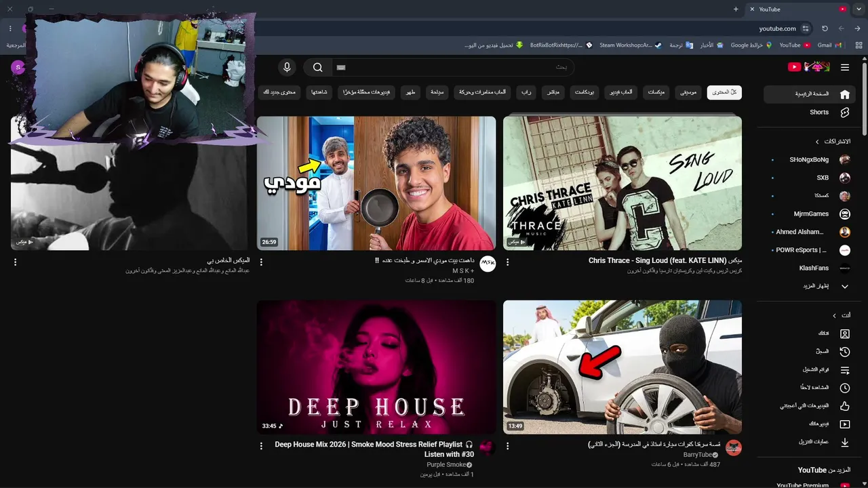The image size is (868, 488).
Task: Close the YouTube browser tab
Action: [x=751, y=9]
